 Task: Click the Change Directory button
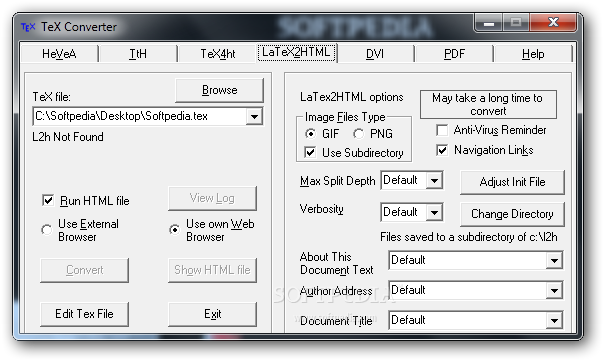512,214
